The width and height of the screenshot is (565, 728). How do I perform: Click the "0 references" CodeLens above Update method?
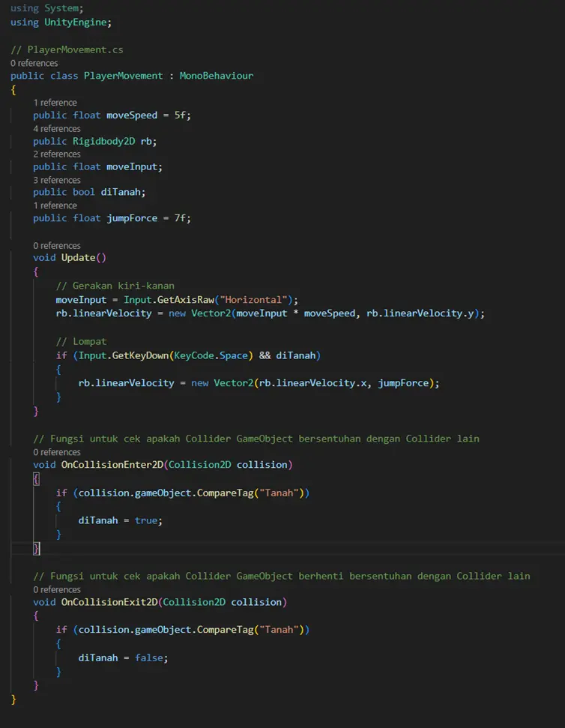click(x=56, y=245)
